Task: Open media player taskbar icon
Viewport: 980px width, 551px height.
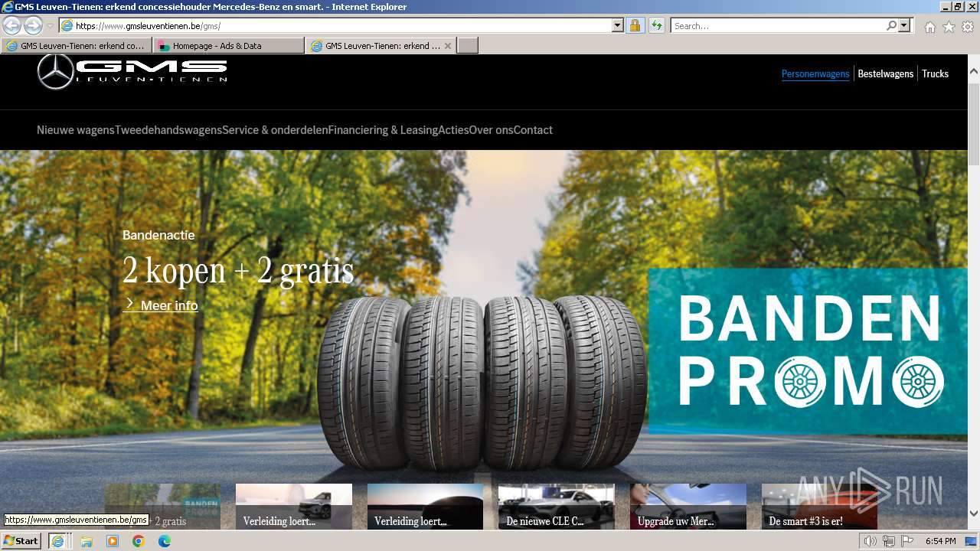Action: tap(113, 541)
